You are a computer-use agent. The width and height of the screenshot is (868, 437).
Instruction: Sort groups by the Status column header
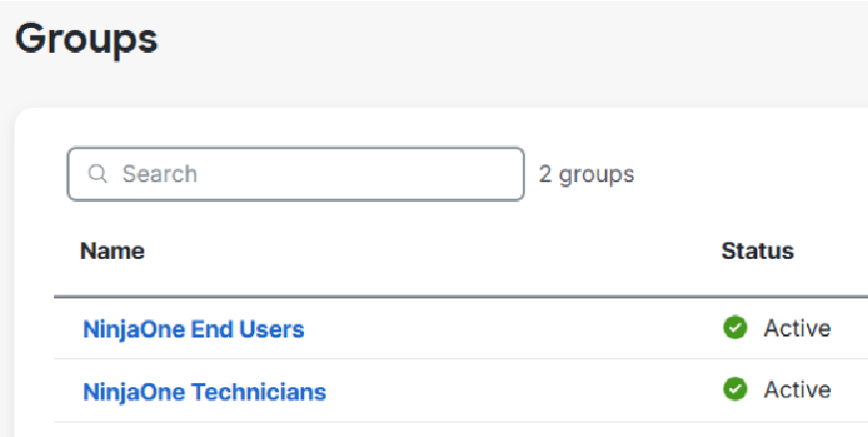757,251
